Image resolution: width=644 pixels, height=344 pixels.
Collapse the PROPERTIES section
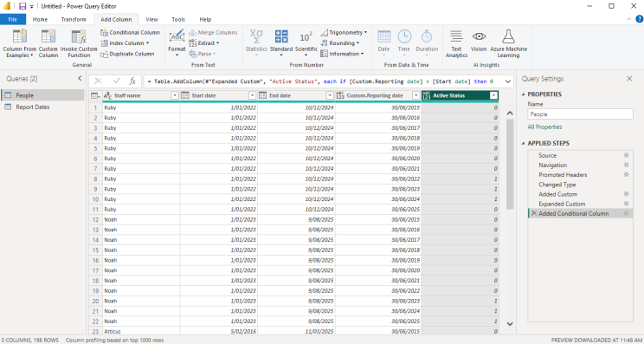(523, 94)
